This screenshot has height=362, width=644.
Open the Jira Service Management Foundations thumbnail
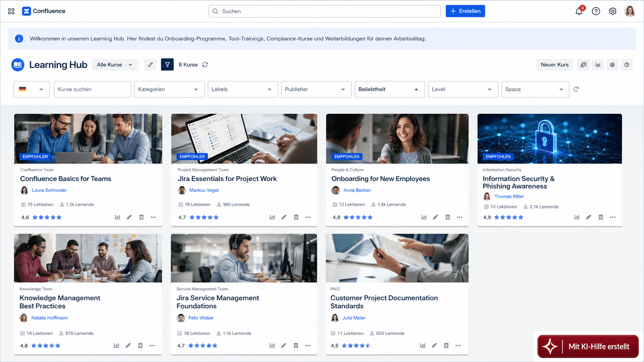click(244, 258)
